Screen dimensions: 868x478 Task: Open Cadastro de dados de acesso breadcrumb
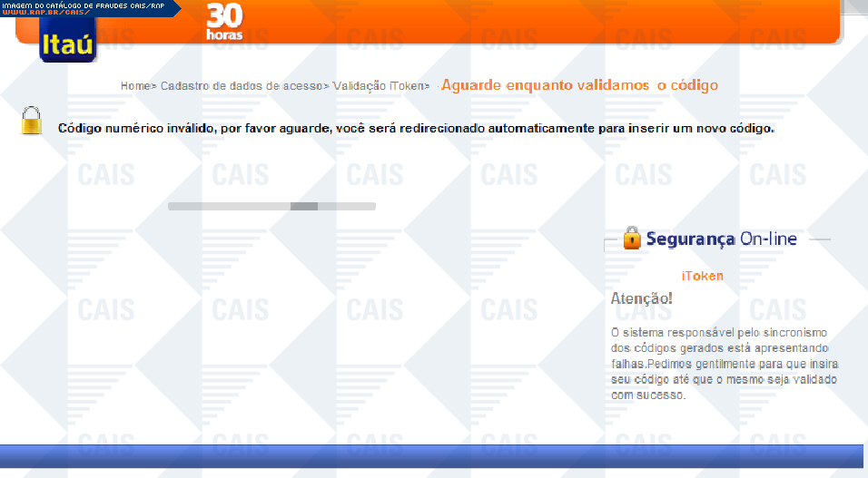coord(241,86)
